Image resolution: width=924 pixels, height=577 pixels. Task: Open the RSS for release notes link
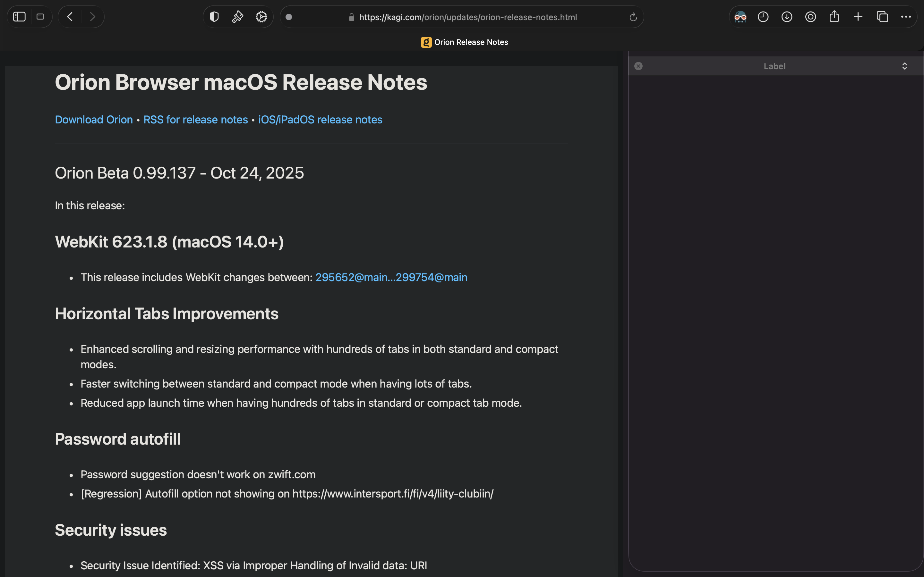pyautogui.click(x=195, y=120)
